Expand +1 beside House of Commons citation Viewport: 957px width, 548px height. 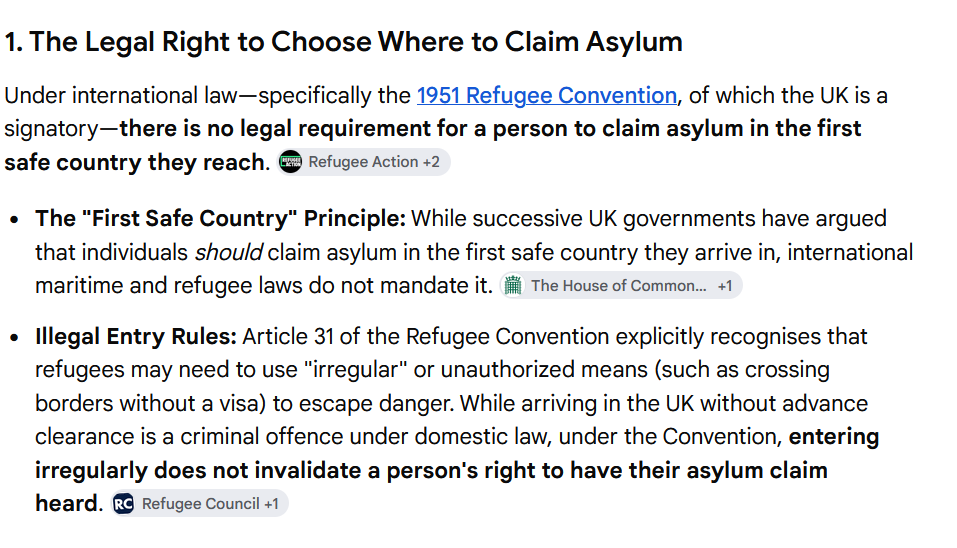coord(724,286)
